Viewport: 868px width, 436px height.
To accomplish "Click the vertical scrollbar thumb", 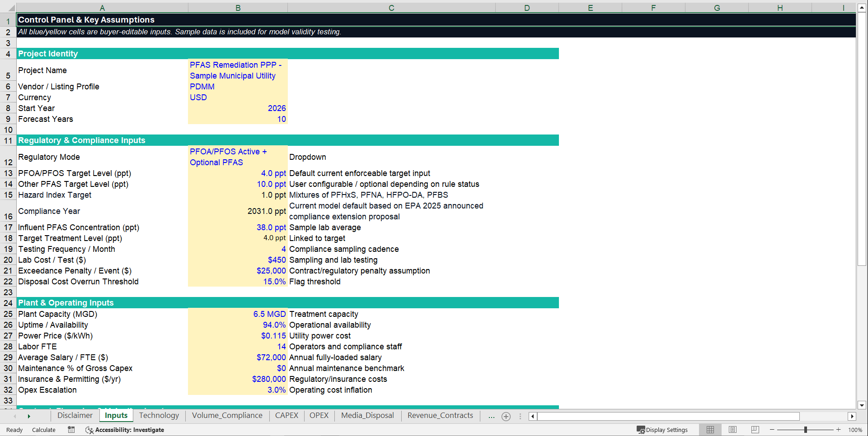I will (862, 139).
